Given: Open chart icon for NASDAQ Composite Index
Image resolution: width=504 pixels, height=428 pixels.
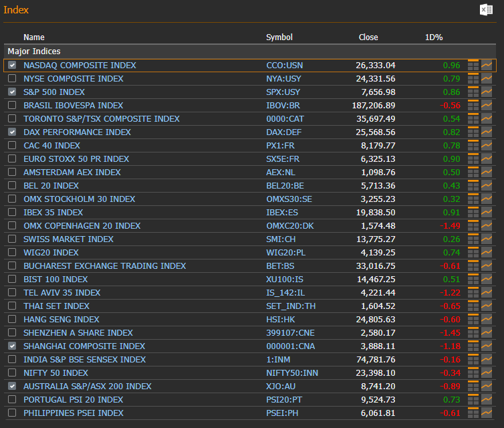Looking at the screenshot, I should point(487,66).
